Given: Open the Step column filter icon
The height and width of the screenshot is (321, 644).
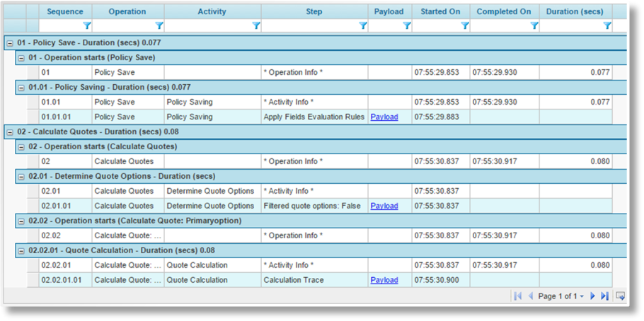Looking at the screenshot, I should click(x=363, y=25).
